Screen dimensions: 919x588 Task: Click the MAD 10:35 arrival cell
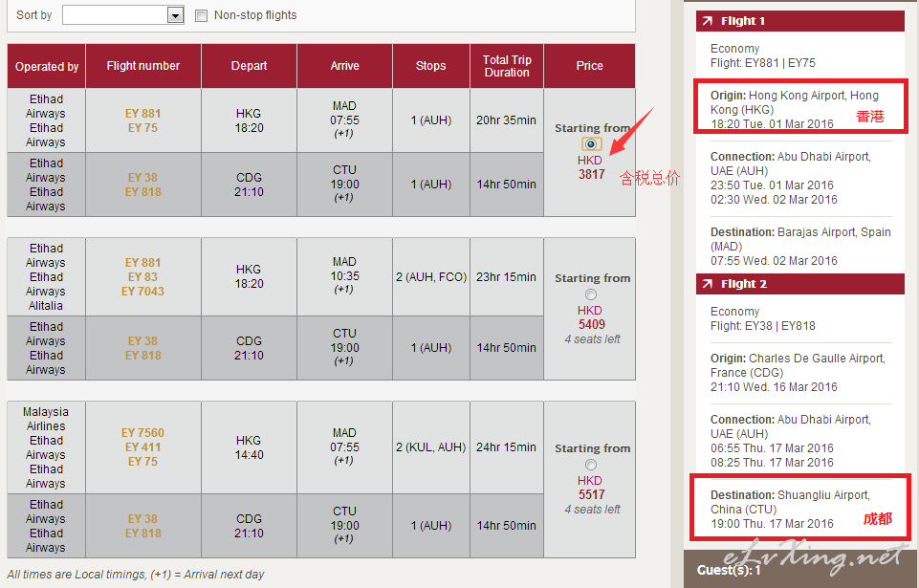[344, 276]
